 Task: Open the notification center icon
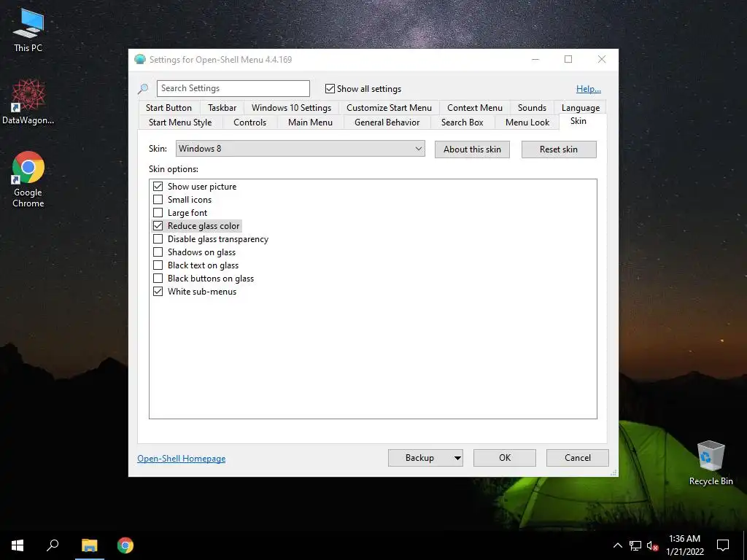pyautogui.click(x=723, y=545)
